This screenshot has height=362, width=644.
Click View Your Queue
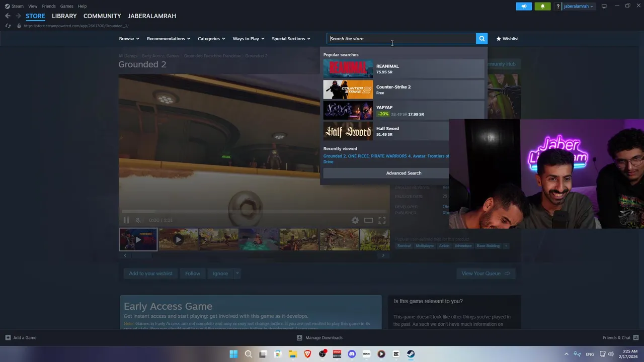coord(486,274)
